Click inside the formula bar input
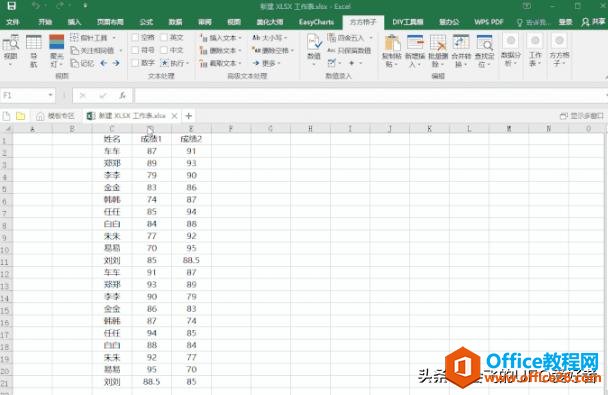The image size is (608, 395). click(x=370, y=95)
